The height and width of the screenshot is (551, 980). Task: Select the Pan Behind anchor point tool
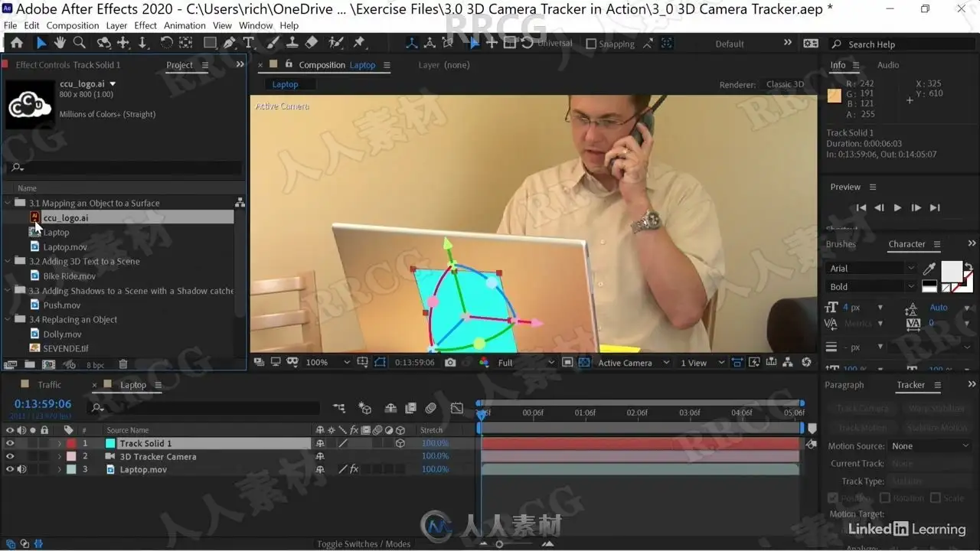[x=185, y=43]
